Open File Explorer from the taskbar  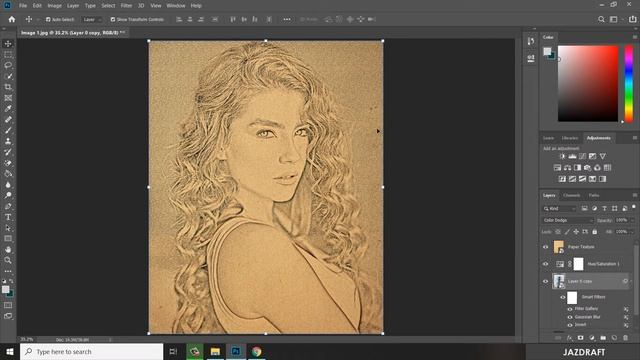[x=215, y=351]
